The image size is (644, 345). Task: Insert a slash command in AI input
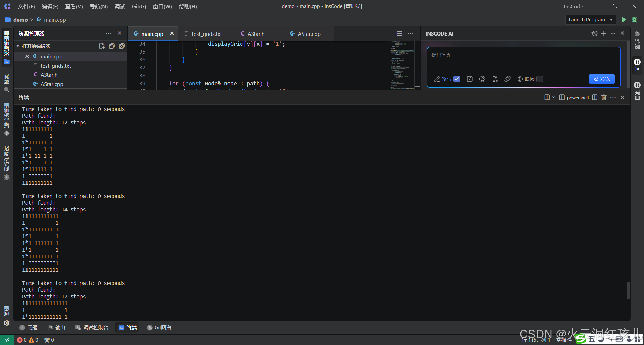[x=470, y=79]
